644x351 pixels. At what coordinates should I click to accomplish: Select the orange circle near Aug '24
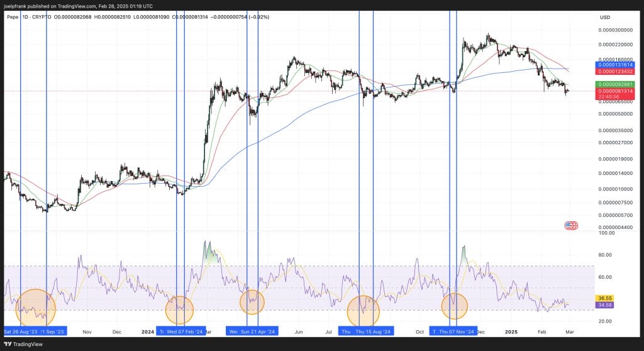364,310
